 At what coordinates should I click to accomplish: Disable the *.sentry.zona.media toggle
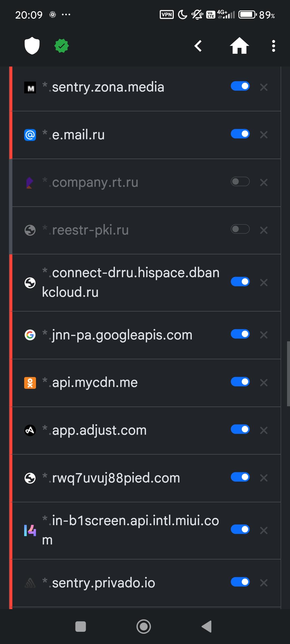pos(240,86)
